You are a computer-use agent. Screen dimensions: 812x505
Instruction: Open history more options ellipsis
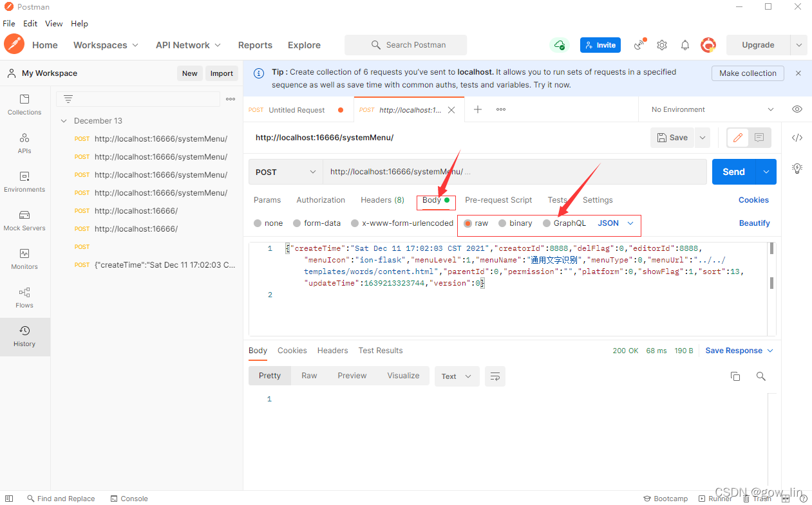[x=231, y=99]
